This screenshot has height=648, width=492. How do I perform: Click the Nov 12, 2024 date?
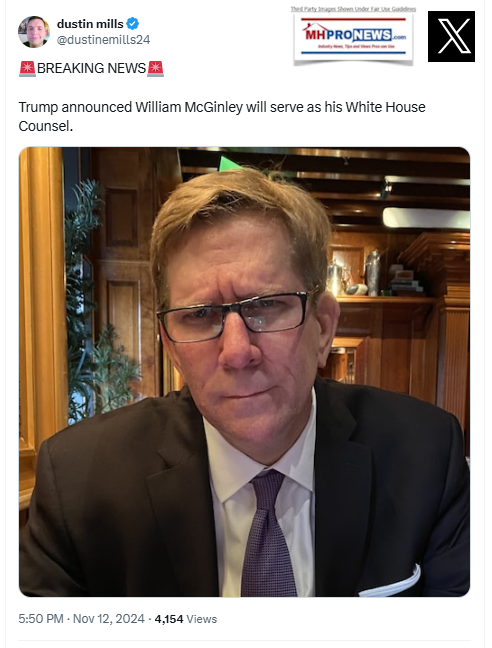coord(109,619)
